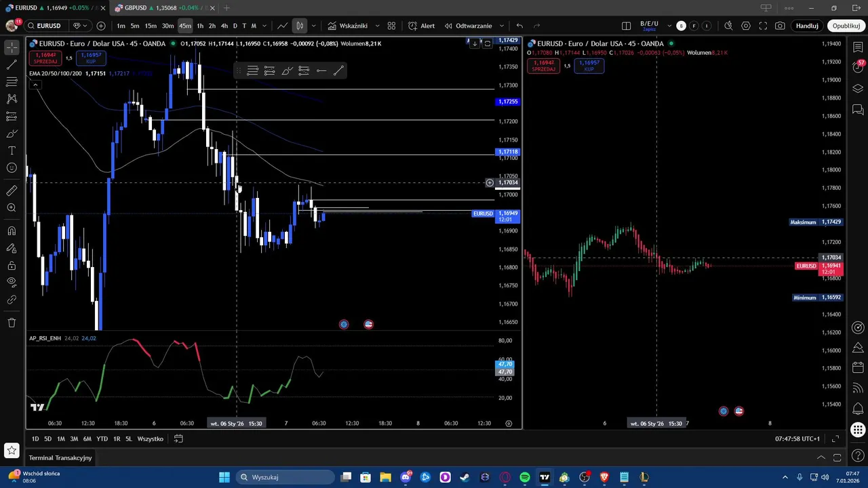868x488 pixels.
Task: Select the 45m timeframe
Action: coord(185,26)
